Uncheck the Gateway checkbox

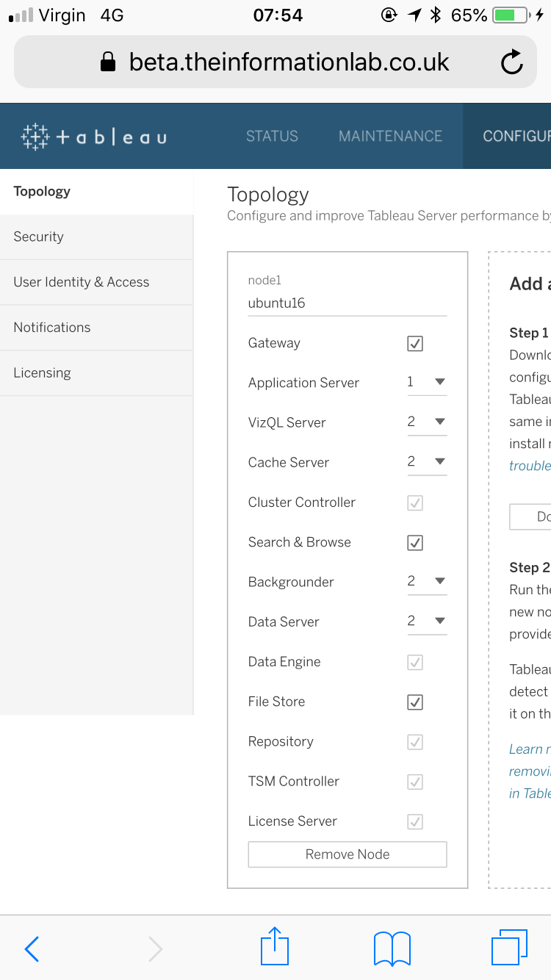(x=415, y=343)
